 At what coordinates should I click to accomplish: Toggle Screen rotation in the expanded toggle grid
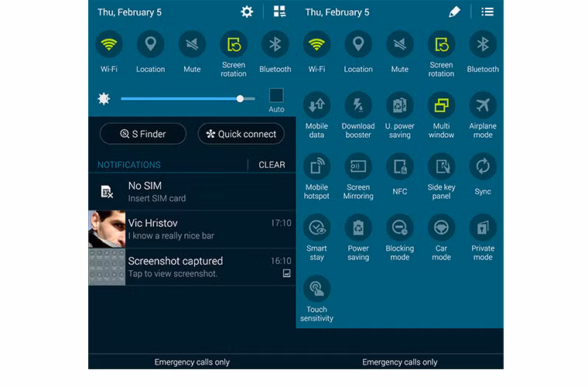point(441,44)
